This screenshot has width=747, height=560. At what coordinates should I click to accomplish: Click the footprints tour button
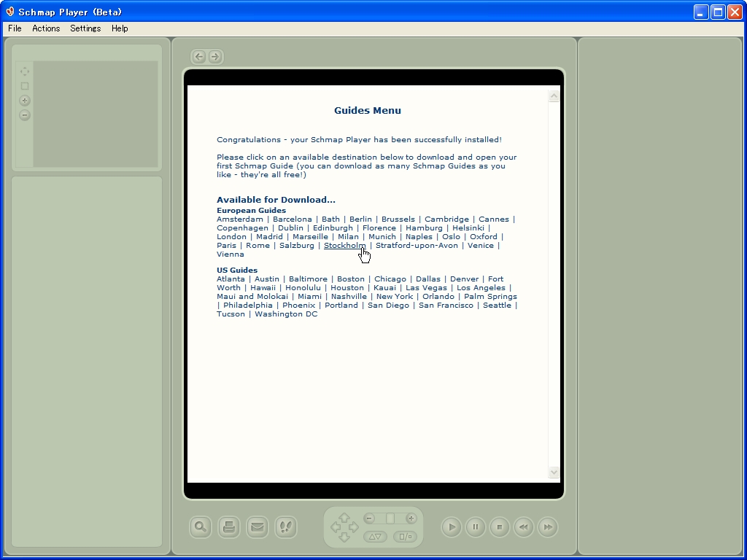click(286, 527)
